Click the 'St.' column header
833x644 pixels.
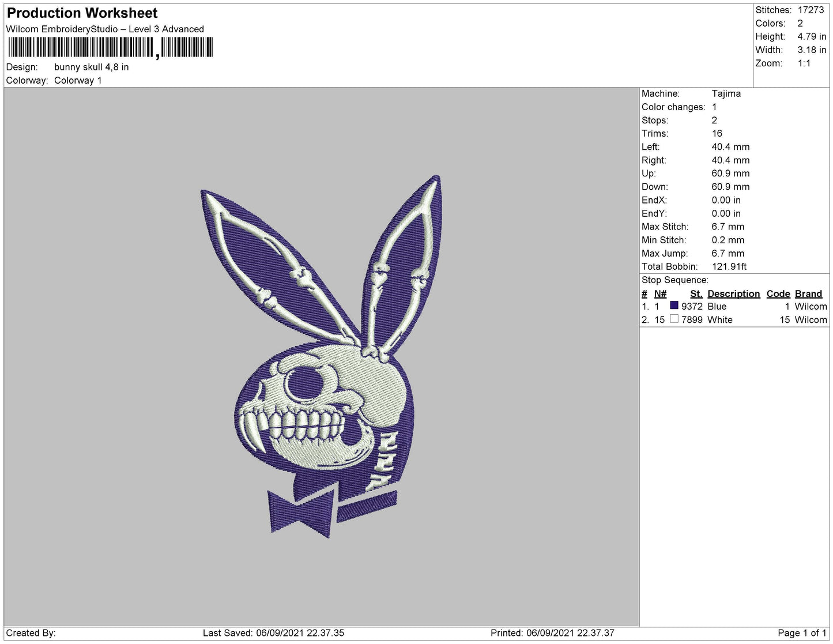point(696,293)
